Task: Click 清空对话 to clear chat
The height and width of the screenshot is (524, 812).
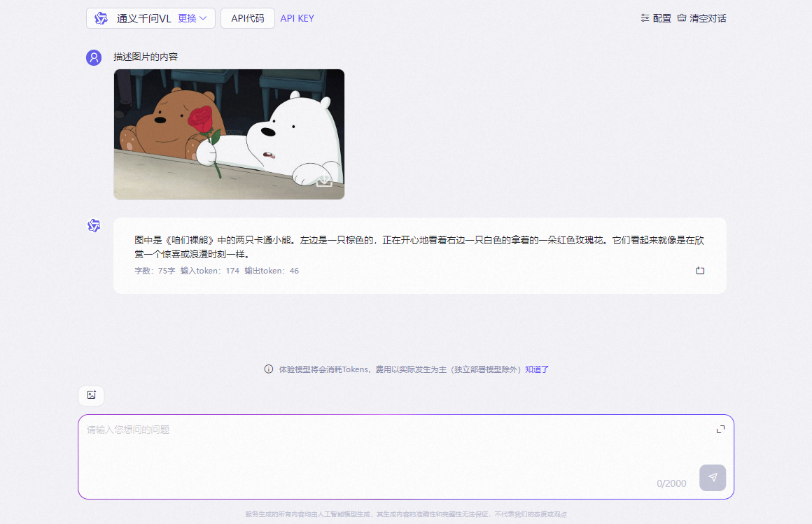Action: [x=701, y=18]
